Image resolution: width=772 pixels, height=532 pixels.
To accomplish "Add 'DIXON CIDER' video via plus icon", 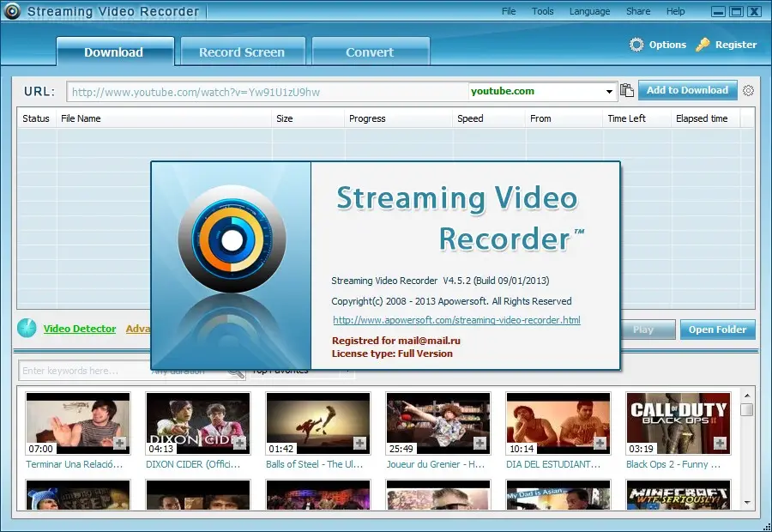I will coord(239,443).
